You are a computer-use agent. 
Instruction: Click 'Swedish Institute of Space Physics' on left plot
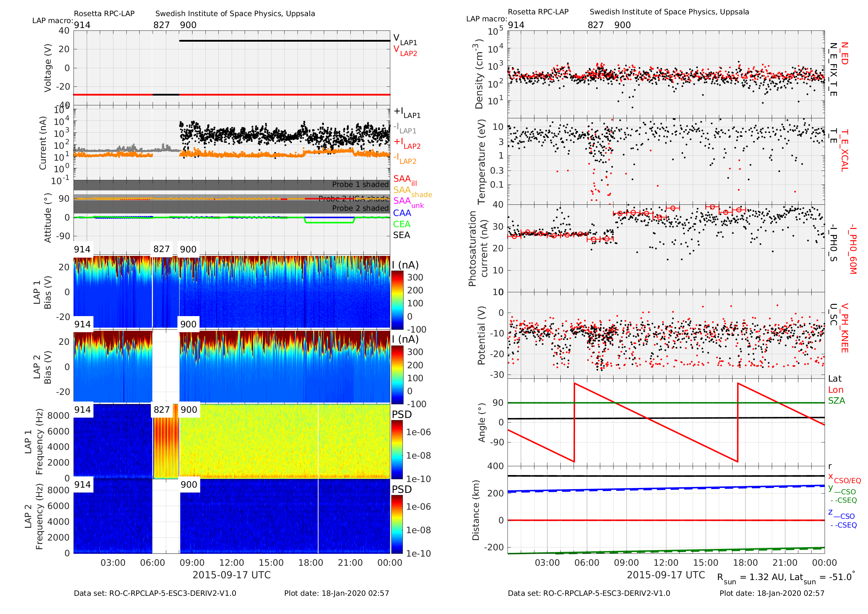coord(235,14)
